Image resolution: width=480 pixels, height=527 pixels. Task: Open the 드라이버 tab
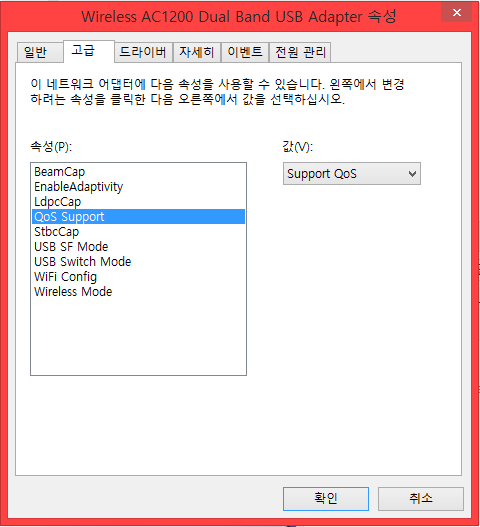pyautogui.click(x=144, y=52)
